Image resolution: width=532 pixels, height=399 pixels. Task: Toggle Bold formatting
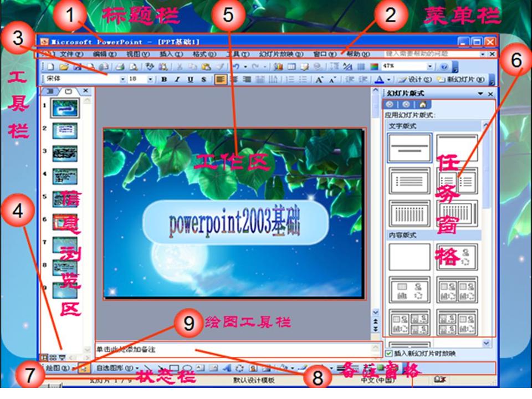[164, 79]
